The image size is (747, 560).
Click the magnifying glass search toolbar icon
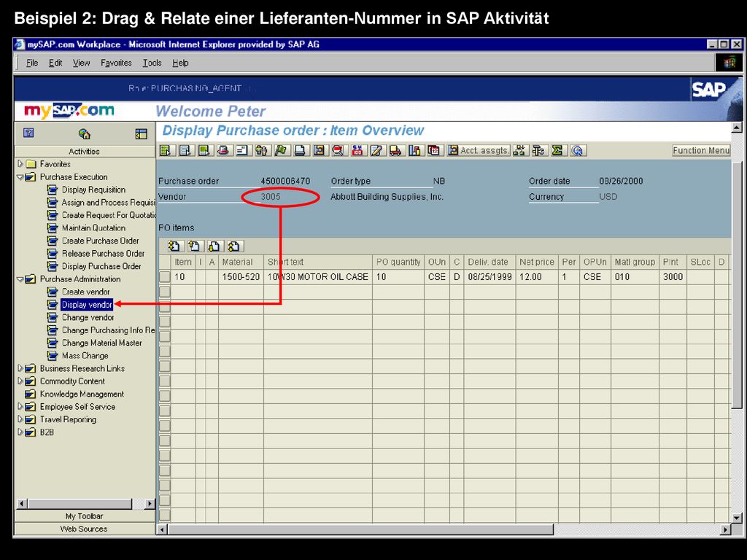[338, 150]
